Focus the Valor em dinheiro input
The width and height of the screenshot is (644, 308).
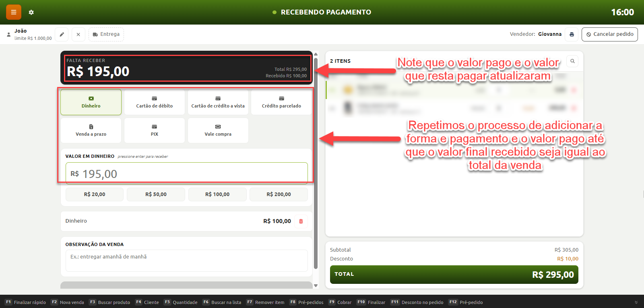(x=187, y=174)
